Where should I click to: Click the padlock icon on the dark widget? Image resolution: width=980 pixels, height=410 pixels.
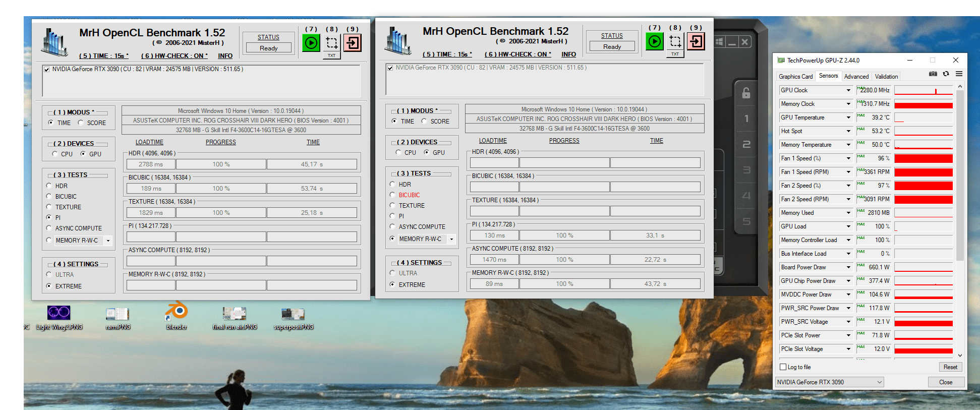[x=746, y=93]
